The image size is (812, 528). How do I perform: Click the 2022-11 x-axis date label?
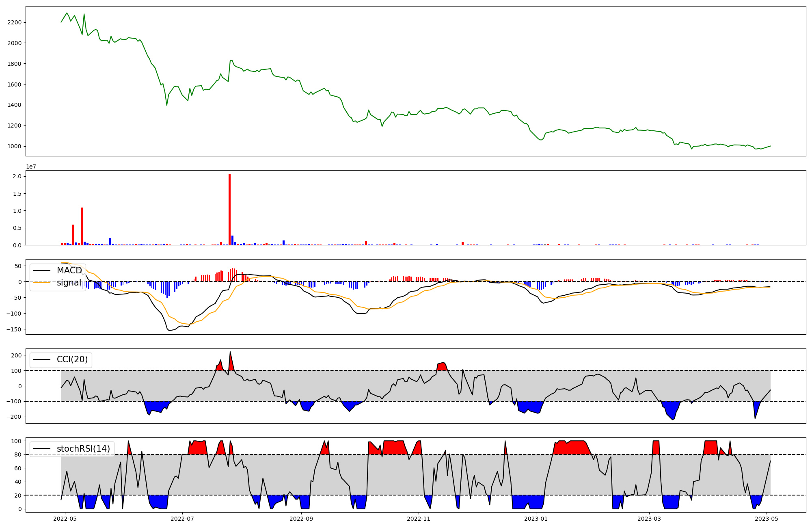tap(419, 519)
